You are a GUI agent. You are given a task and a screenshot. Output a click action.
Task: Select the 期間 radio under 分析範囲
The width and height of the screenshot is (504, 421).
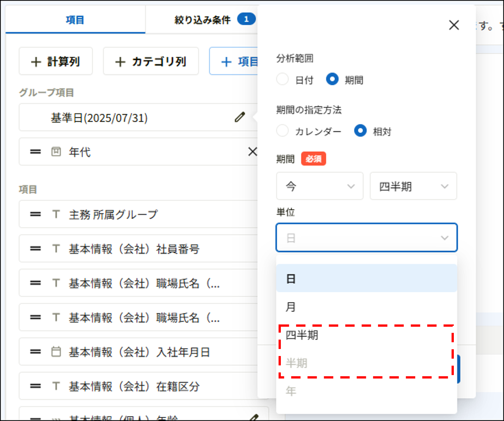(x=332, y=80)
